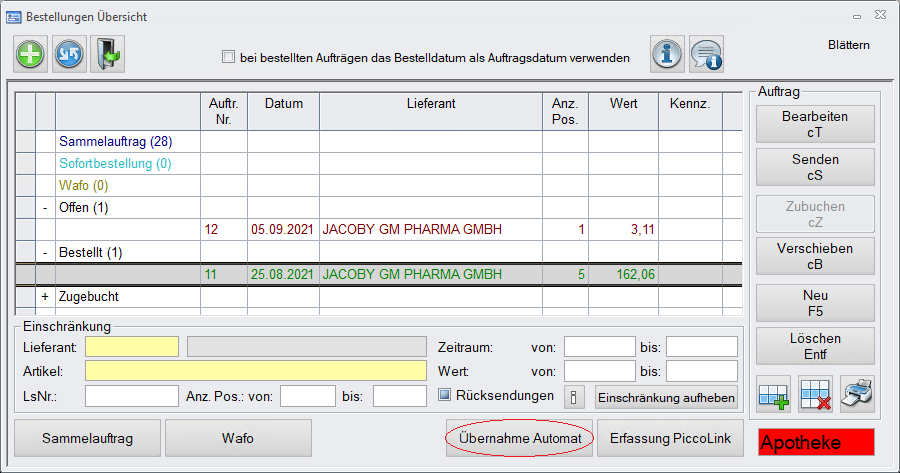Enable Bestelldatum als Auftragsdatum checkbox
Viewport: 900px width, 473px height.
pos(228,57)
